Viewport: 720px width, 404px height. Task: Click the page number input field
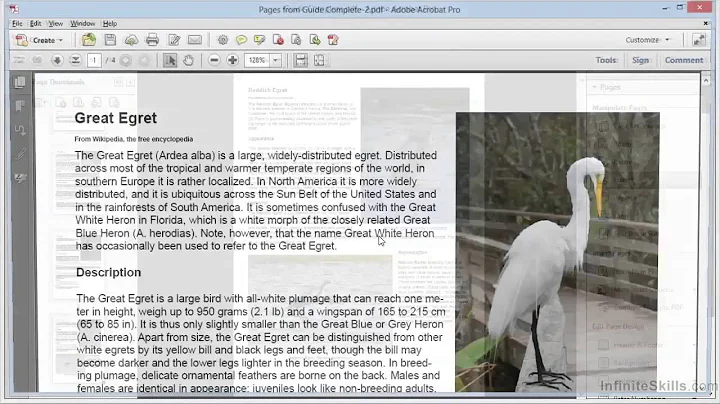tap(94, 60)
